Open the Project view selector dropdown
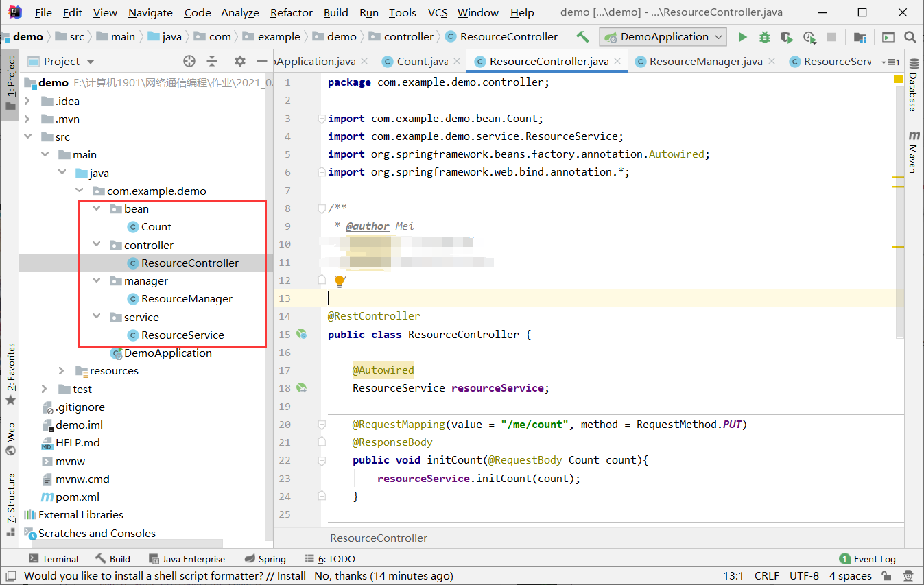 pyautogui.click(x=91, y=62)
